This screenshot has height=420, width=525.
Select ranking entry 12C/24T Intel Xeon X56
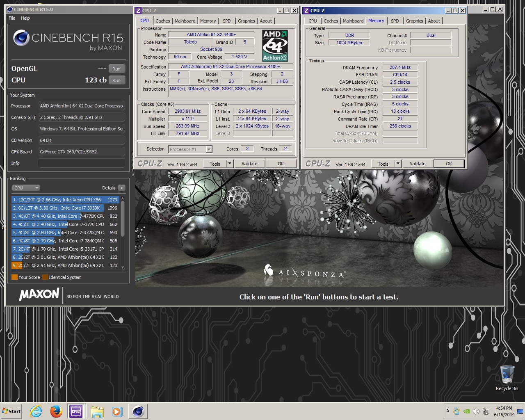coord(65,200)
